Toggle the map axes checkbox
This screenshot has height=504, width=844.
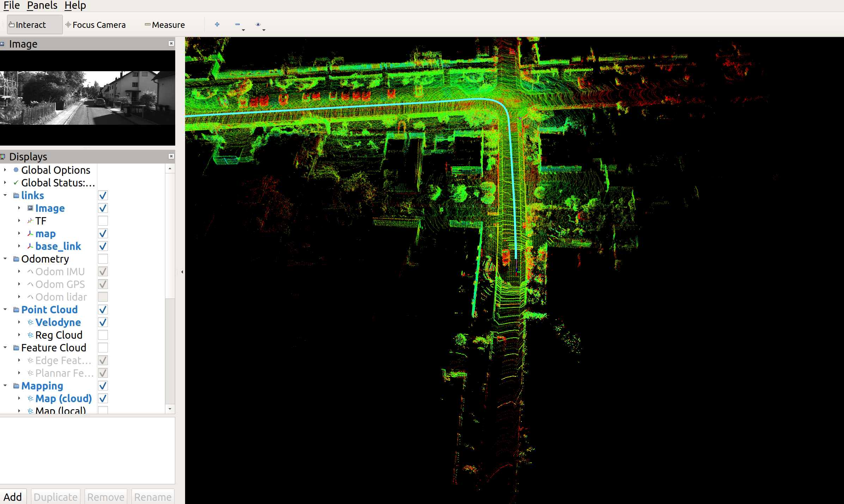coord(103,233)
